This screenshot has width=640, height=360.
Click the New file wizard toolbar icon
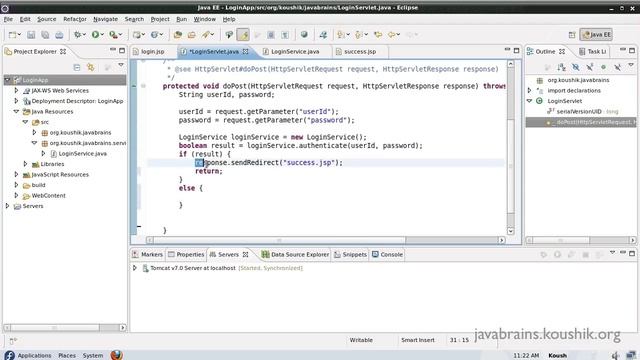coord(12,35)
